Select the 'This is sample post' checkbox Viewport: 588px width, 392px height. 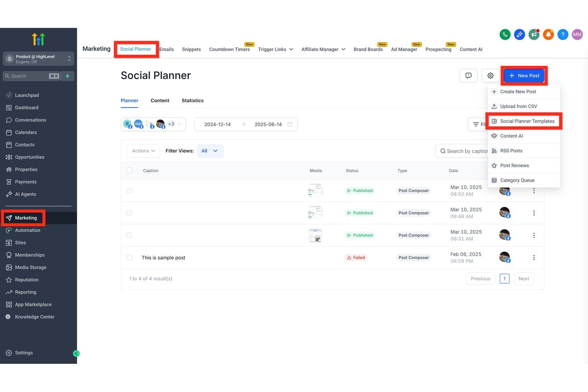coord(129,258)
